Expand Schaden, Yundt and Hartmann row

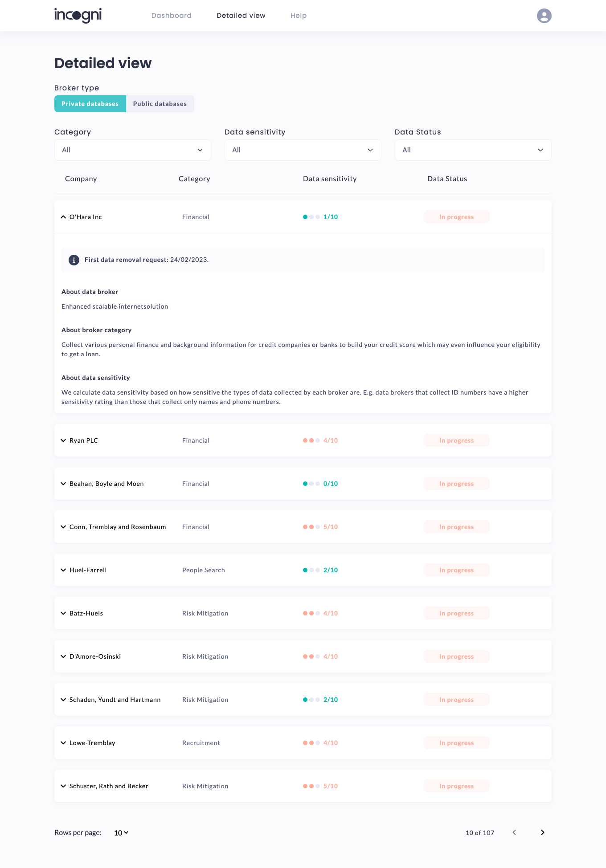click(x=63, y=700)
